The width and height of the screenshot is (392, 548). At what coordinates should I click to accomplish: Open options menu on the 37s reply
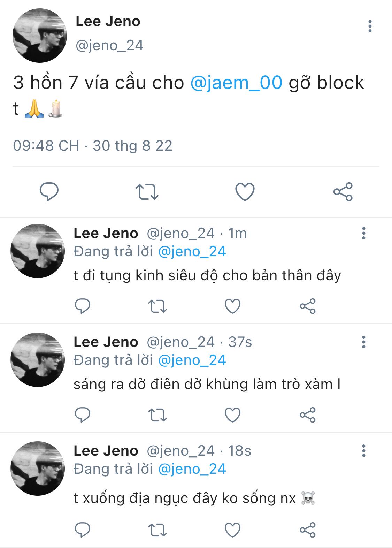click(x=363, y=342)
